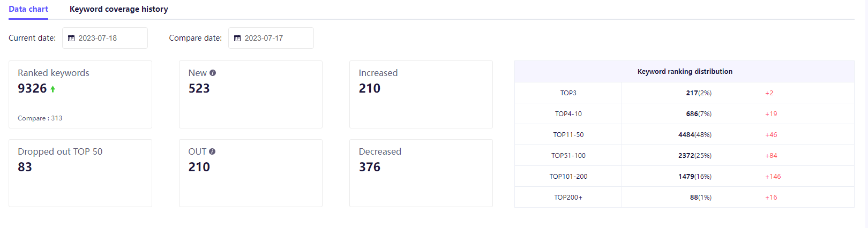Switch to the Data chart tab
The image size is (868, 228).
pos(28,9)
